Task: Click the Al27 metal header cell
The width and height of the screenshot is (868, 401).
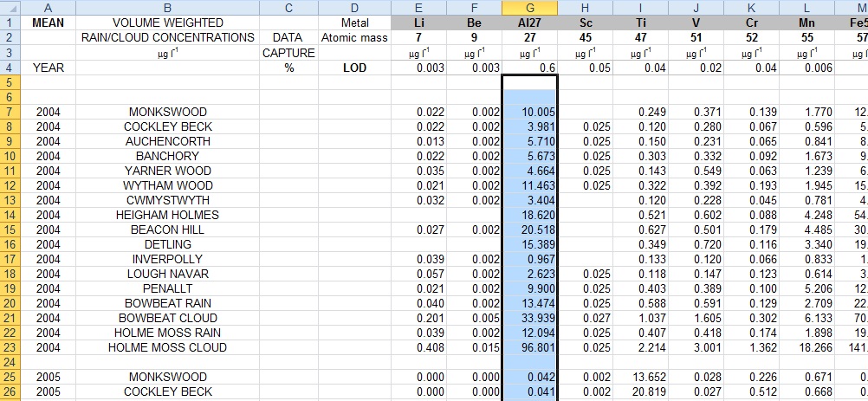Action: (529, 23)
